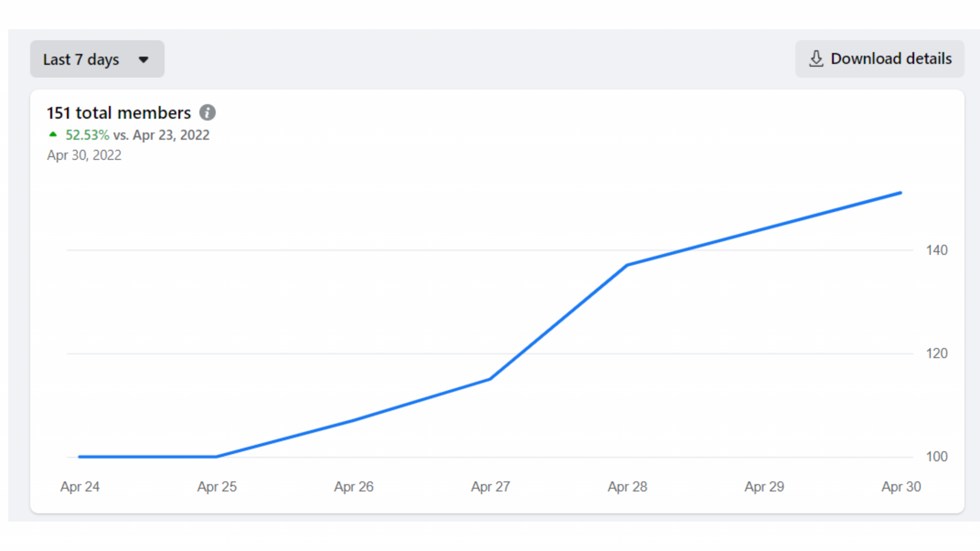Click the green upward trend arrow
Screen dimensions: 980x551
(x=53, y=135)
